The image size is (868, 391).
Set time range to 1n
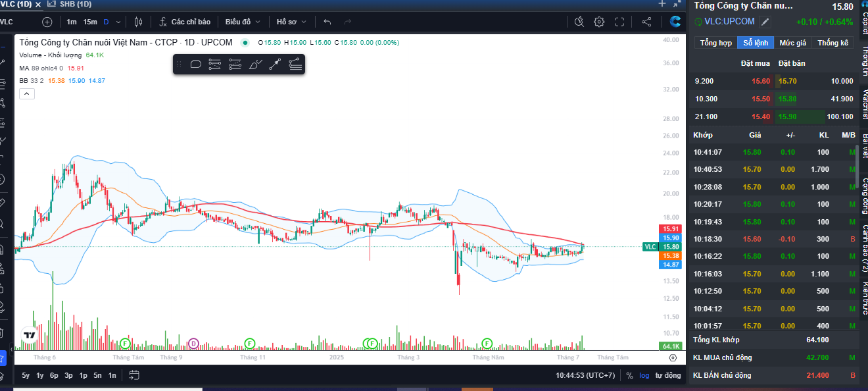[112, 375]
